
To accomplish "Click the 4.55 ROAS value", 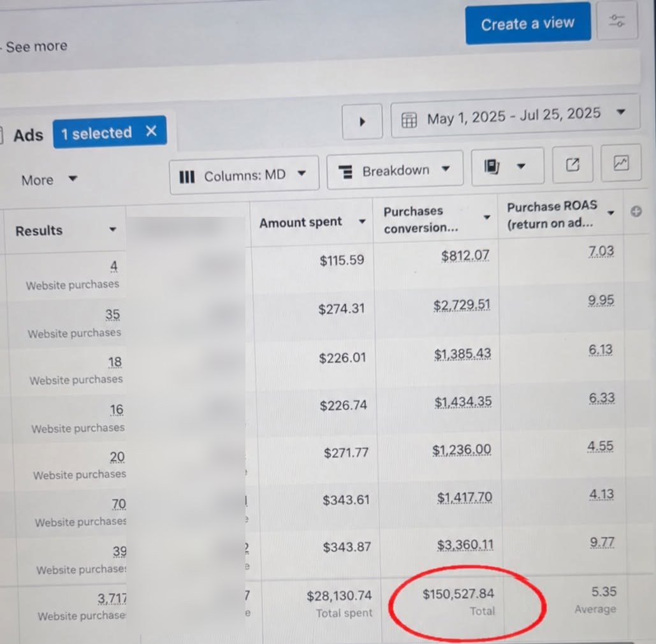I will [x=600, y=446].
